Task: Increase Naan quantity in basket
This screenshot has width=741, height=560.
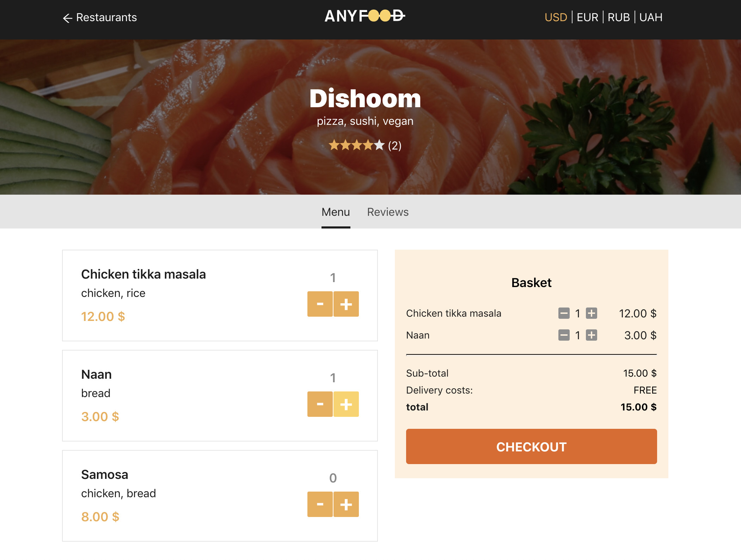Action: point(591,335)
